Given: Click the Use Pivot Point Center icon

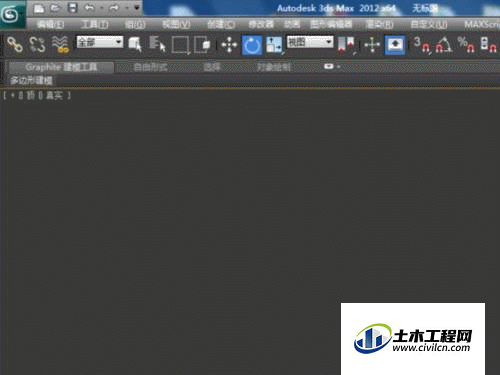Looking at the screenshot, I should [x=346, y=45].
